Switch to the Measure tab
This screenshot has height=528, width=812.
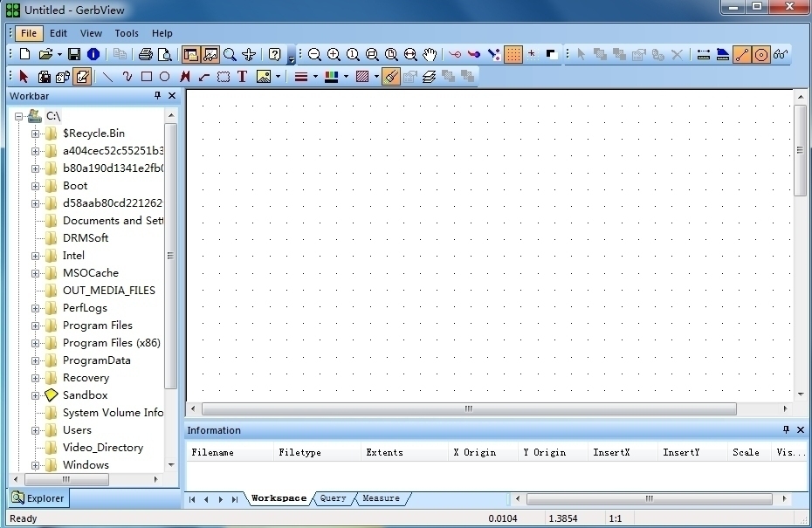coord(382,498)
